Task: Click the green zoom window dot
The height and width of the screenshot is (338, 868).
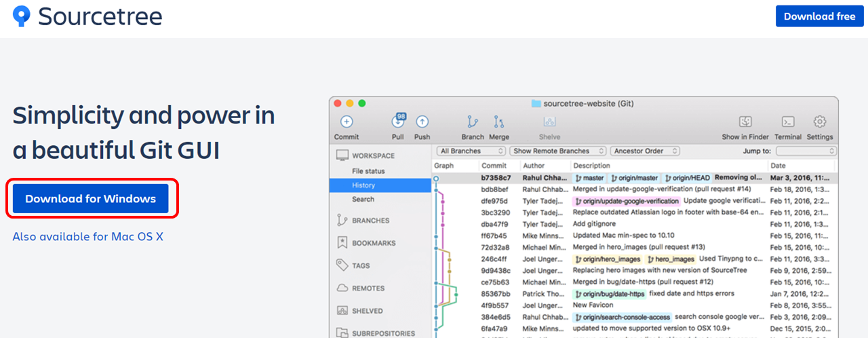Action: 362,103
